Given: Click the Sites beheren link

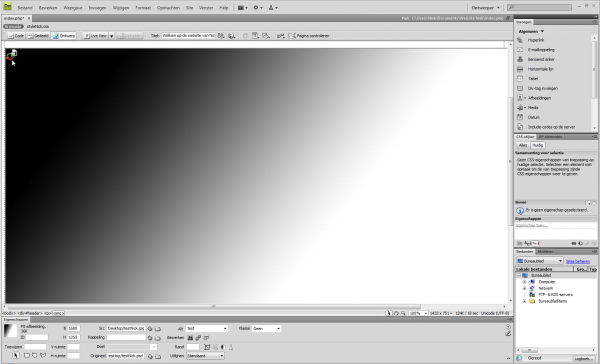Looking at the screenshot, I should pyautogui.click(x=577, y=261).
